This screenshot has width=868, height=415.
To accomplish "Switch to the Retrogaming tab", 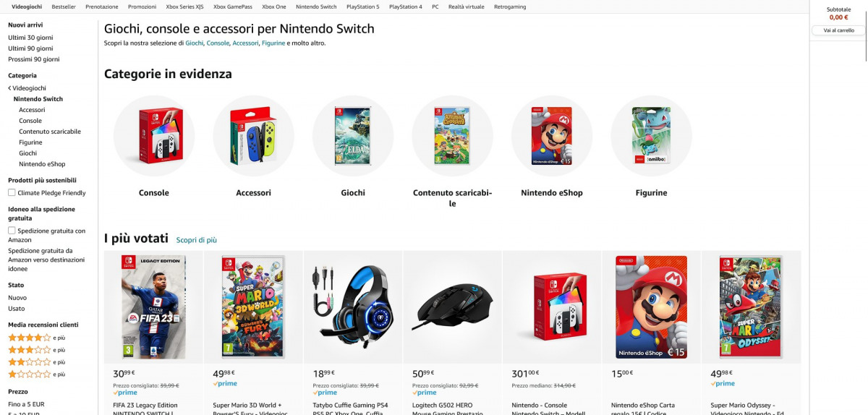I will pos(511,7).
